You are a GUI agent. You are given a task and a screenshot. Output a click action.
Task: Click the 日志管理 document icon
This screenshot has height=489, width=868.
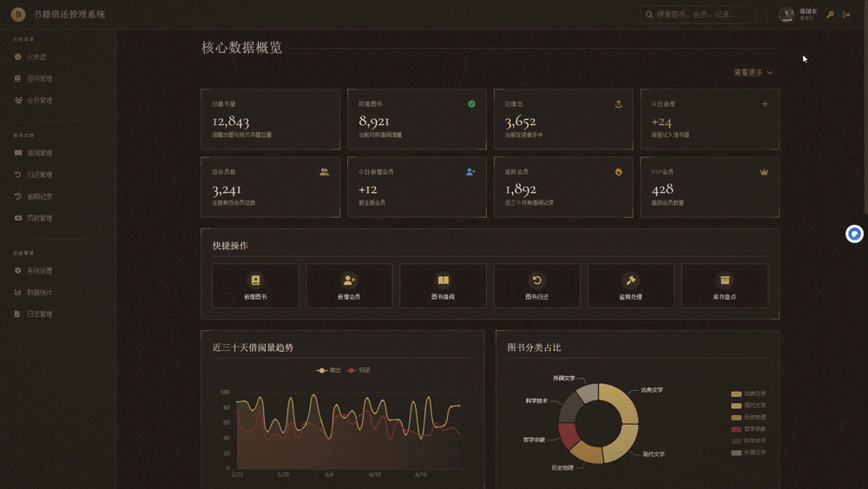tap(17, 314)
